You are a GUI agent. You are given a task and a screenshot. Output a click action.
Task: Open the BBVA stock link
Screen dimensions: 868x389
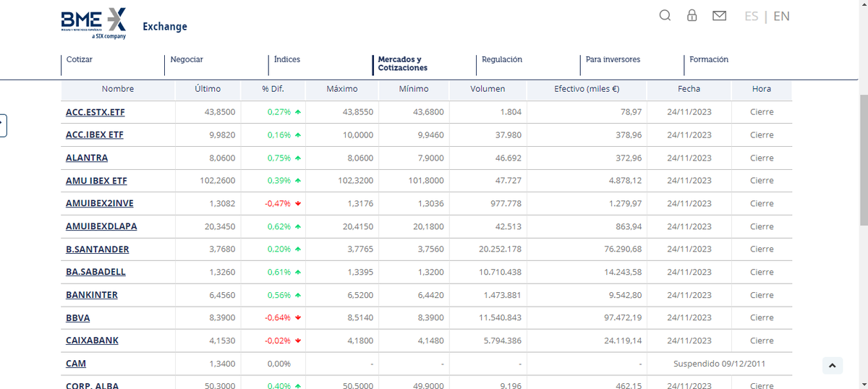click(x=78, y=317)
